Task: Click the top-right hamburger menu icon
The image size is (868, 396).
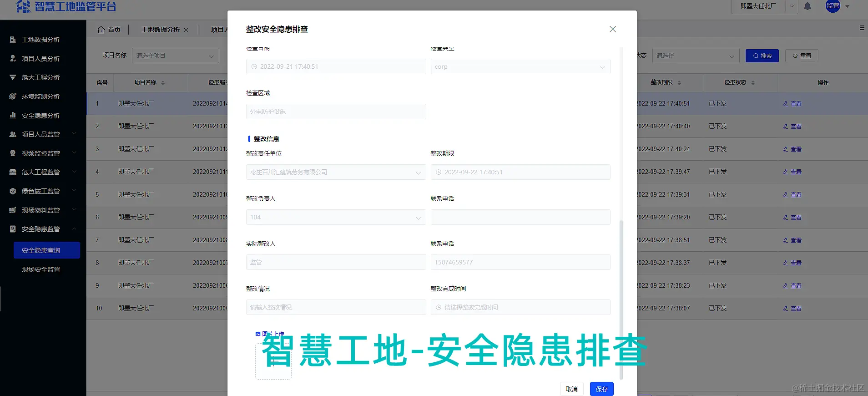Action: (x=862, y=28)
